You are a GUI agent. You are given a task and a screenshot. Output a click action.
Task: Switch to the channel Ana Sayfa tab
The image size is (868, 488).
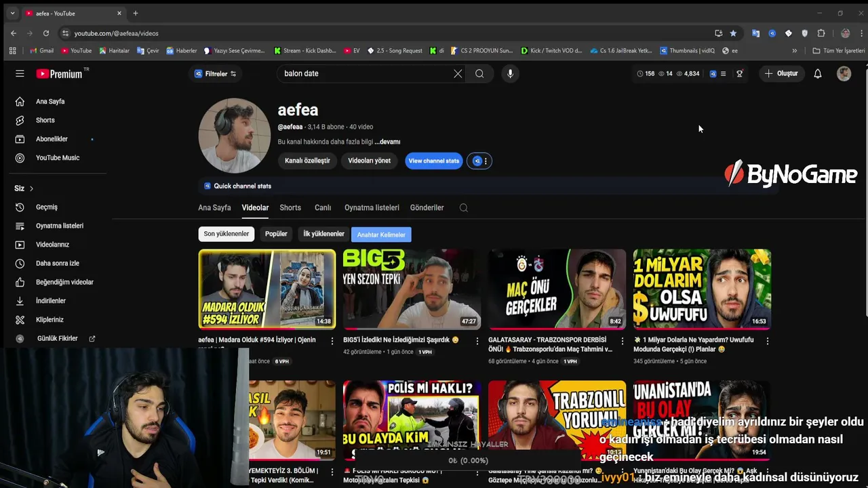point(214,207)
